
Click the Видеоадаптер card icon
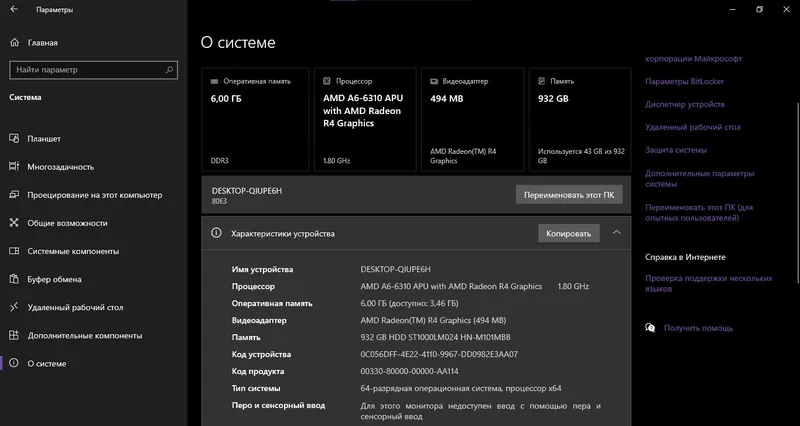(434, 81)
